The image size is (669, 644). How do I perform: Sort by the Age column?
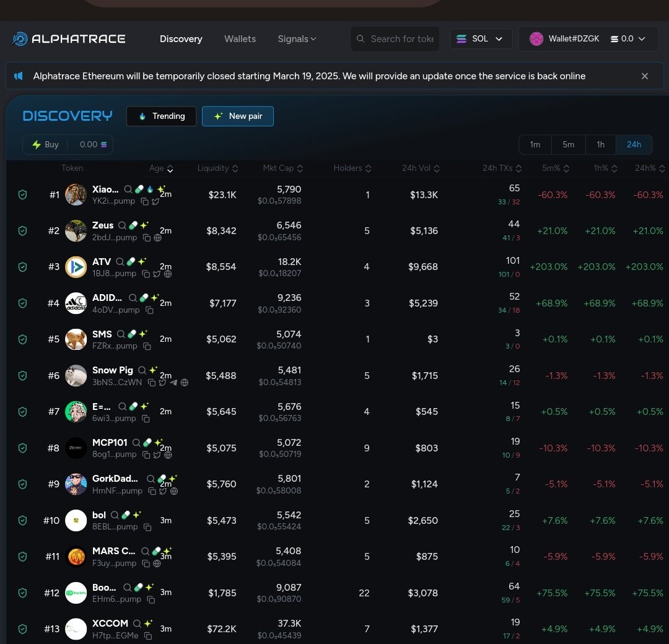(161, 168)
